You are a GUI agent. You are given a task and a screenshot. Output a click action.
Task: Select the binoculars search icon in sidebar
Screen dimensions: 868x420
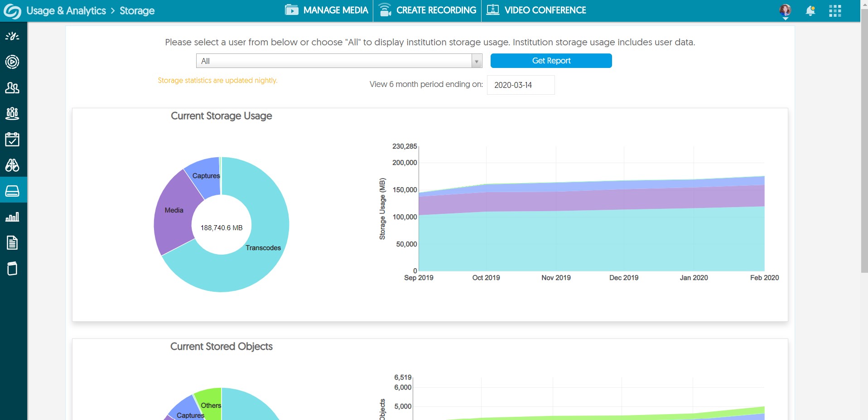point(12,165)
